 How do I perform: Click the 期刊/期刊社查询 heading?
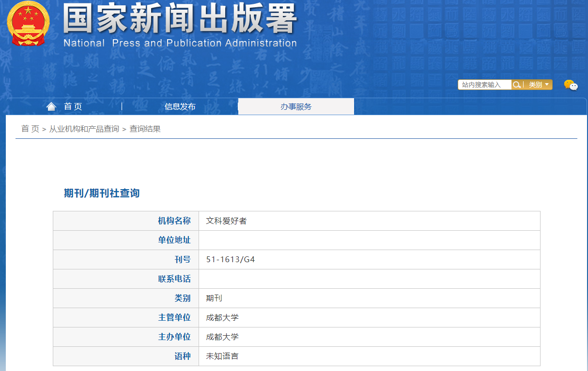click(102, 193)
